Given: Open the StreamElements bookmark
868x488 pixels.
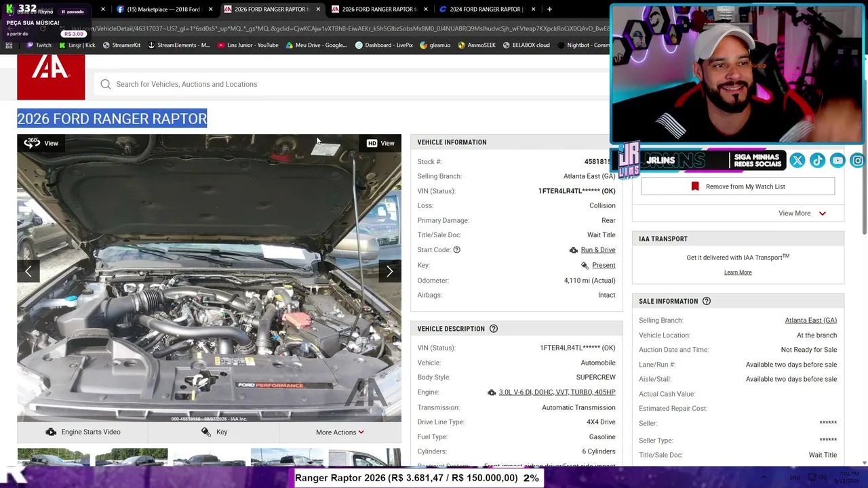Looking at the screenshot, I should 178,45.
